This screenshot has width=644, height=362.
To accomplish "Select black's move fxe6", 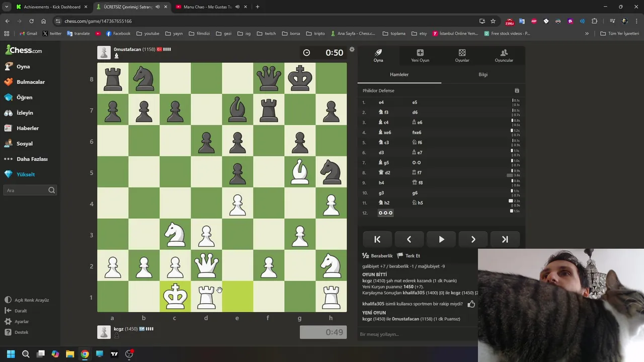I will click(x=417, y=132).
